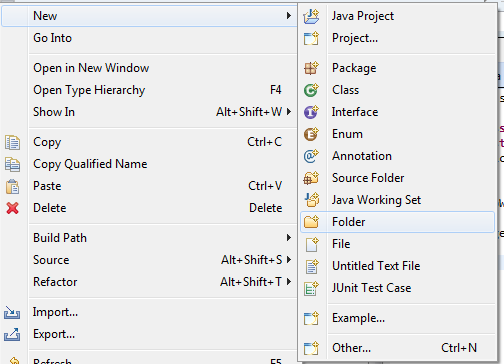This screenshot has width=504, height=364.
Task: Click the purple Interface icon
Action: (311, 112)
